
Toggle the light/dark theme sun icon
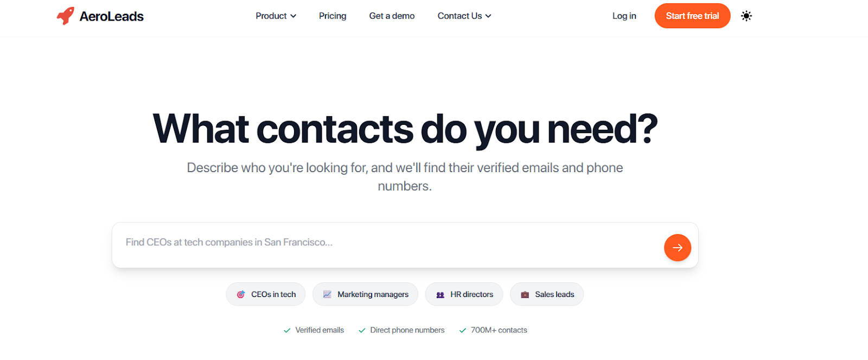tap(746, 16)
